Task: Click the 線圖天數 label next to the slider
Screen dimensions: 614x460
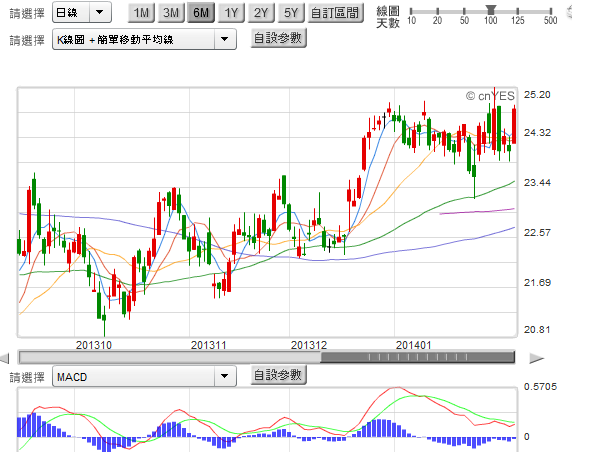Action: (x=388, y=17)
